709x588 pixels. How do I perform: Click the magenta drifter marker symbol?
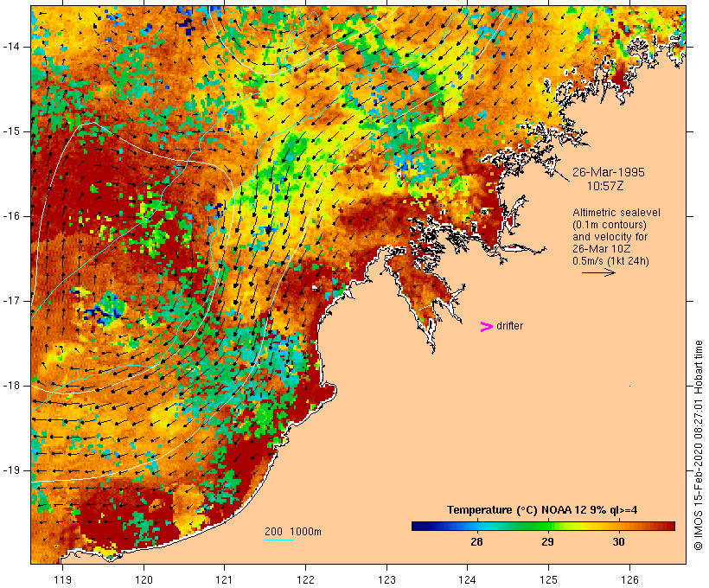point(487,327)
